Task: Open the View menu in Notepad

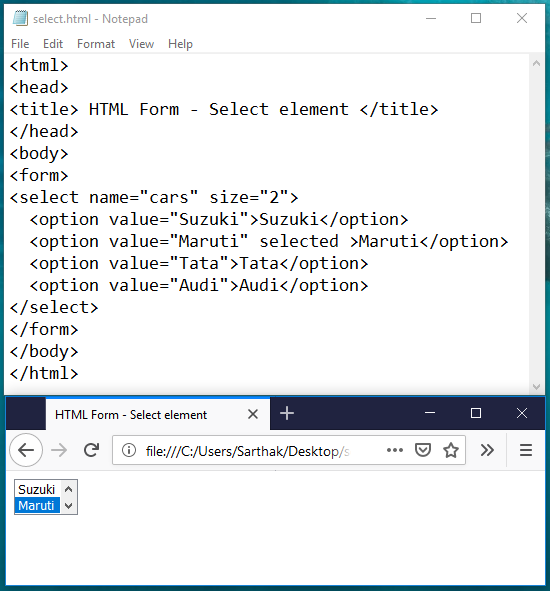Action: pos(141,44)
